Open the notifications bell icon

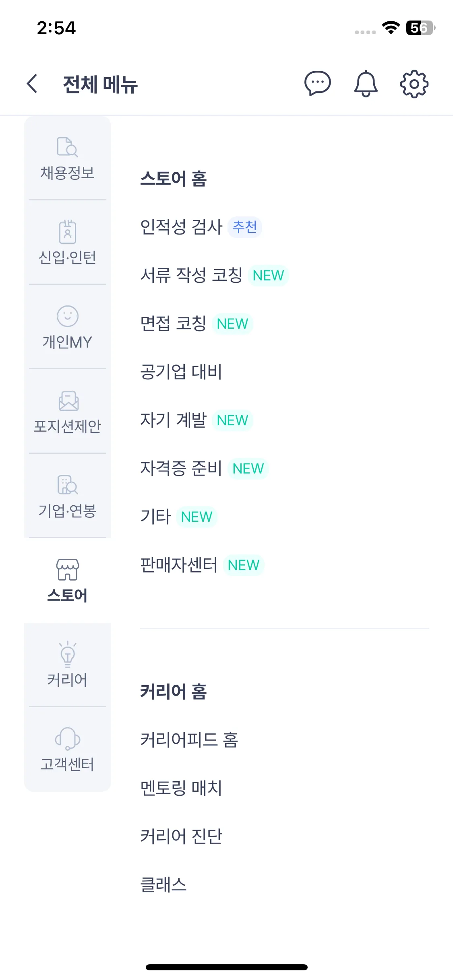[x=366, y=84]
